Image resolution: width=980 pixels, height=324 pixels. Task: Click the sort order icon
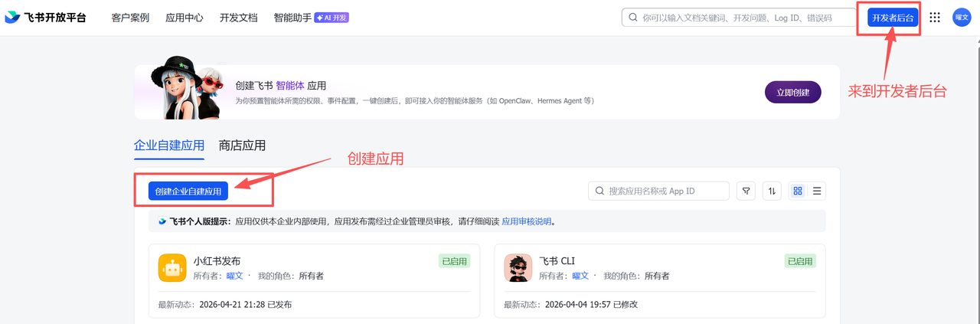(x=772, y=191)
